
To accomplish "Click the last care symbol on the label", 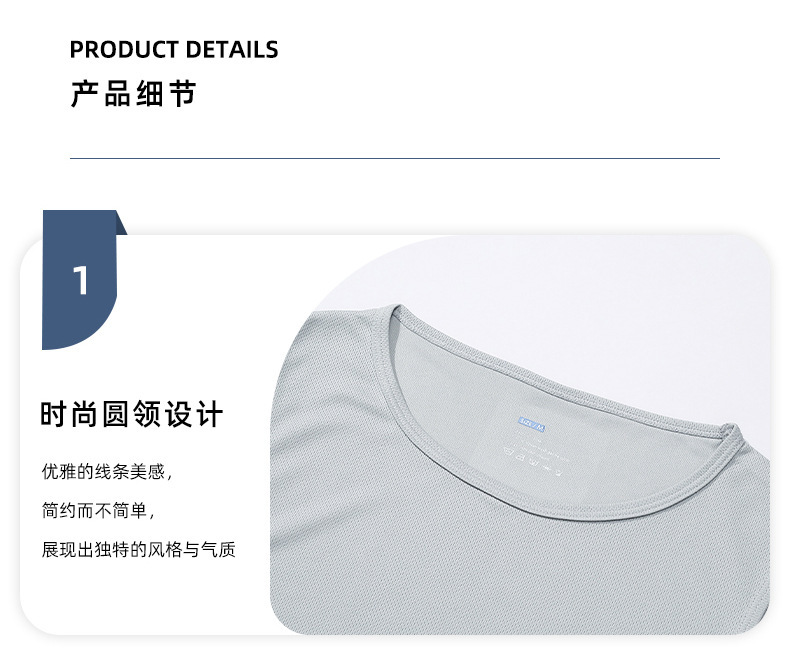I will [558, 473].
